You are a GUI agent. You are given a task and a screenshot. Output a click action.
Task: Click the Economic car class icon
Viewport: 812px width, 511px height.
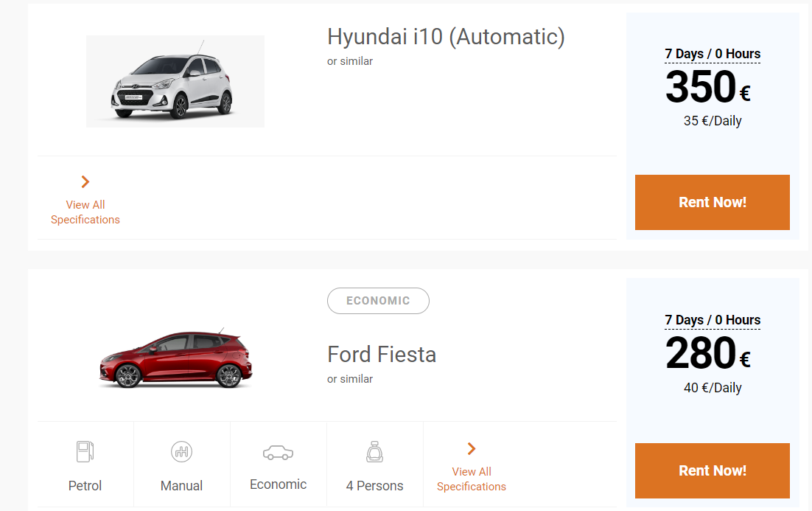pyautogui.click(x=278, y=453)
